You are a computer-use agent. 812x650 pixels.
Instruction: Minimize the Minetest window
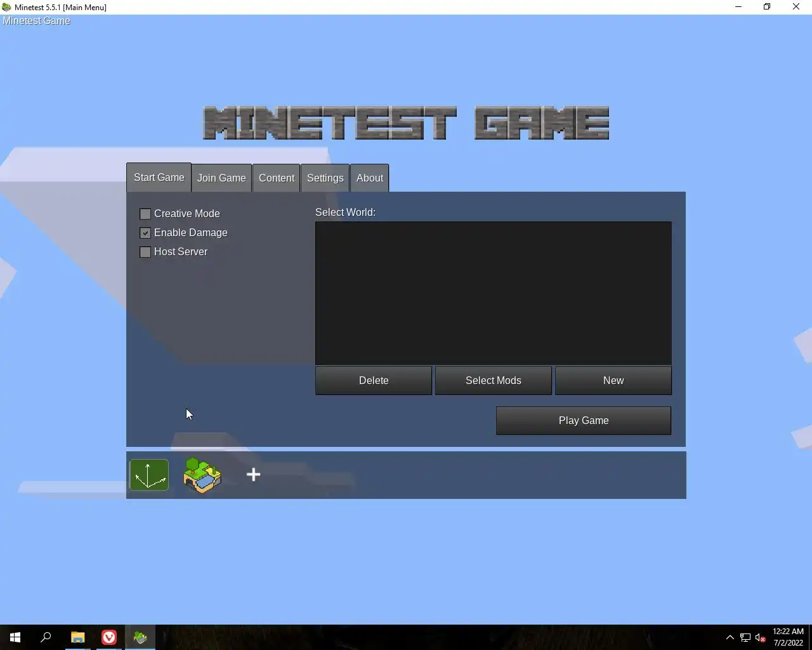(738, 7)
